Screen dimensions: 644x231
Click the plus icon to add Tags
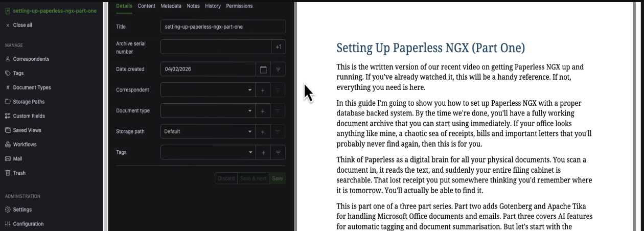[x=263, y=152]
